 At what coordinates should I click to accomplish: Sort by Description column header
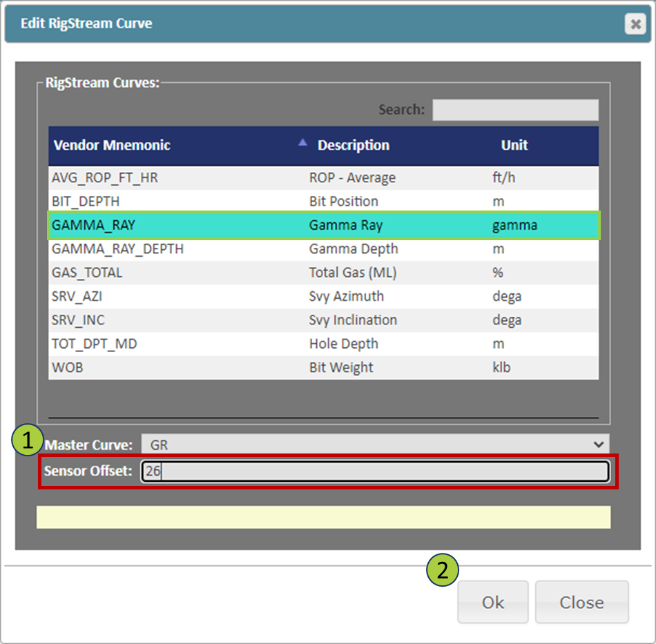354,145
